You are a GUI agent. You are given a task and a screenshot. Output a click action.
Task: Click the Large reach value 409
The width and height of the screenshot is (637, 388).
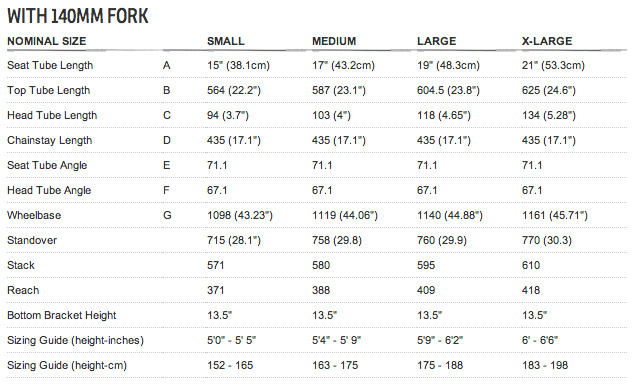tap(426, 290)
